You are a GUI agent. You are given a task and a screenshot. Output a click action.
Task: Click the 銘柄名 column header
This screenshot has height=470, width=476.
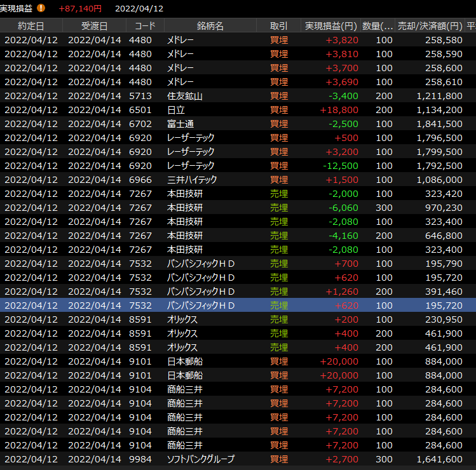(x=210, y=26)
